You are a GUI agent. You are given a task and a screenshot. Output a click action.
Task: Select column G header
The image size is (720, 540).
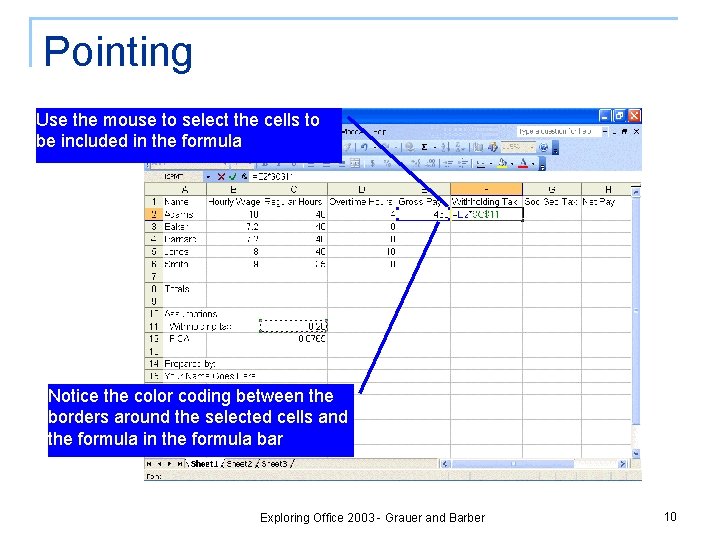pos(552,189)
